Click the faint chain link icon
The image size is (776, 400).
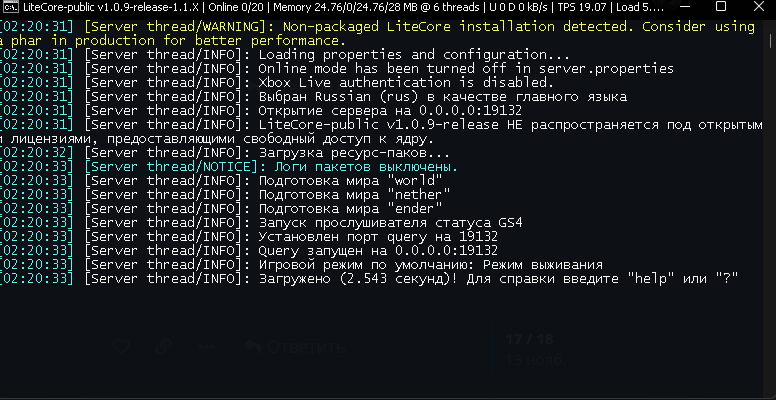click(x=164, y=347)
